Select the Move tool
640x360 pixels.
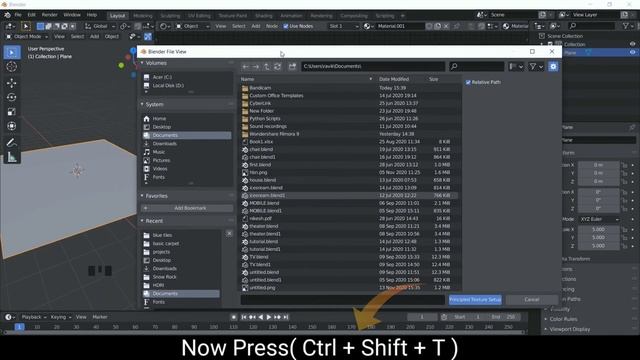click(x=12, y=83)
